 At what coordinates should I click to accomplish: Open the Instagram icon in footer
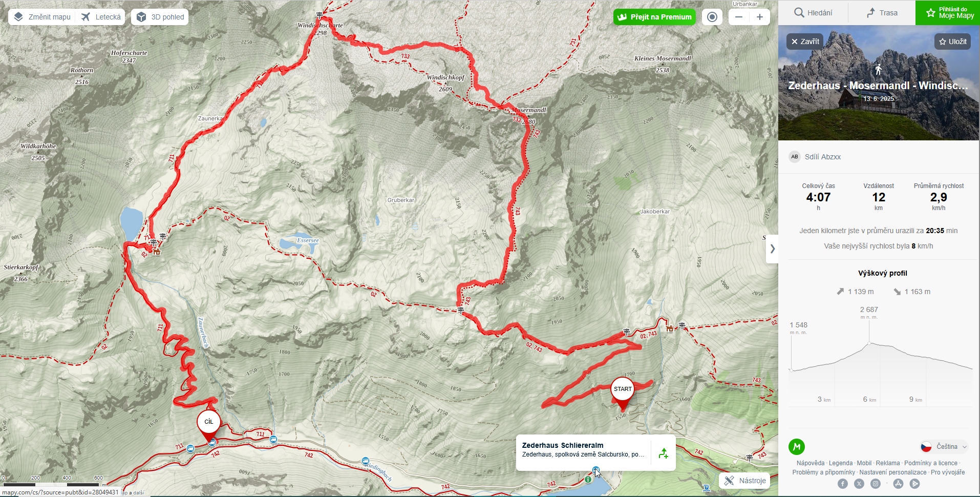(876, 484)
